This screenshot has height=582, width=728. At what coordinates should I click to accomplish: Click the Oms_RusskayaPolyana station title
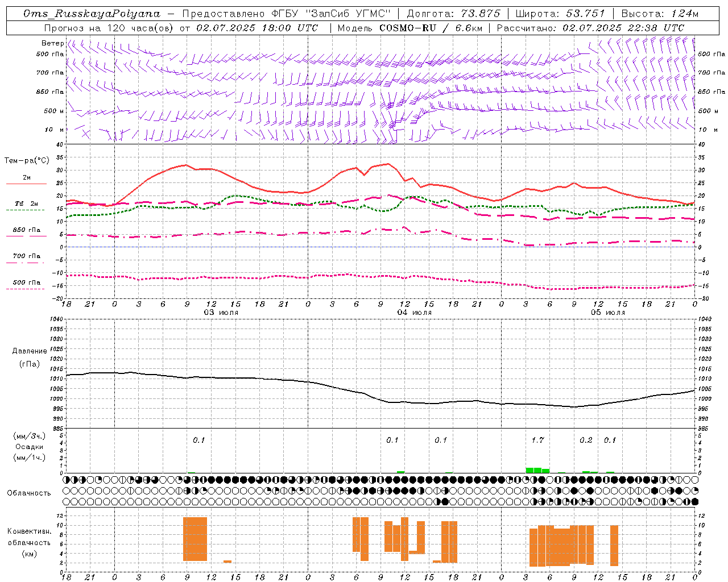(93, 14)
